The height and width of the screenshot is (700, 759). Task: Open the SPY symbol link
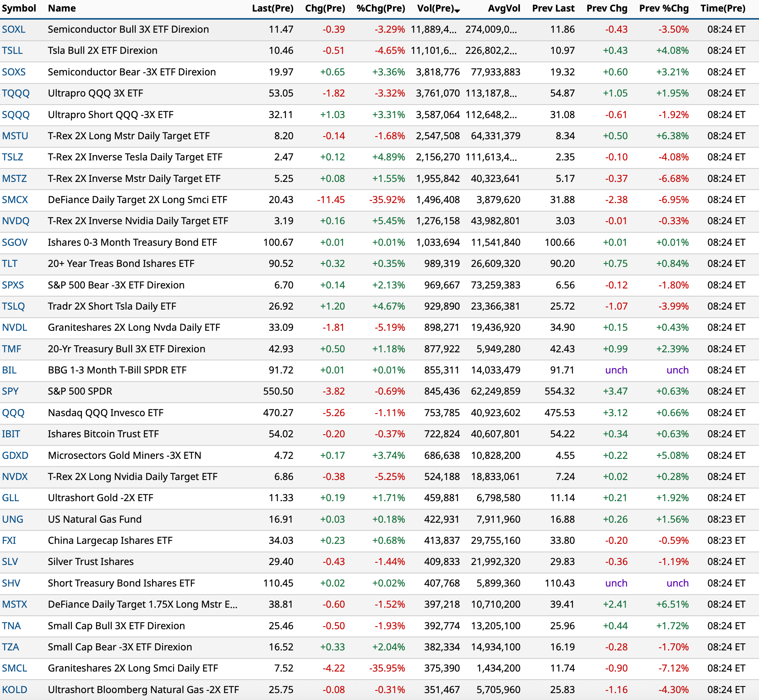(10, 391)
